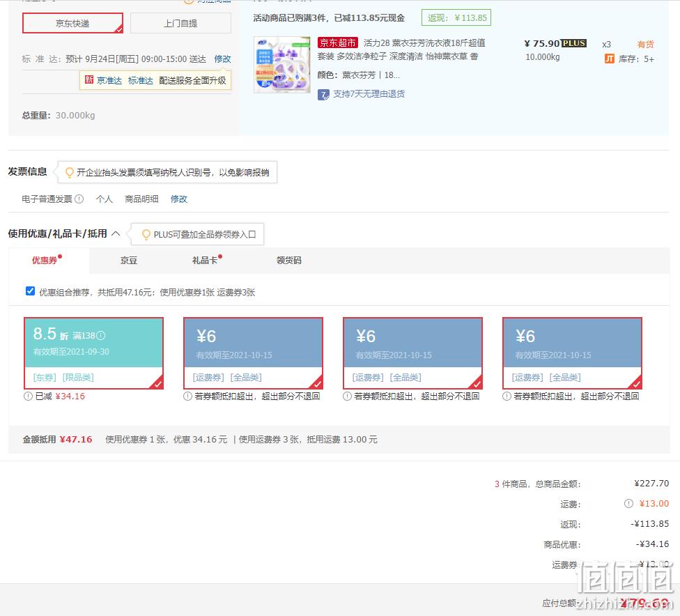Viewport: 680px width, 616px height.
Task: Click the 商品明细 invoice content text
Action: tap(141, 199)
